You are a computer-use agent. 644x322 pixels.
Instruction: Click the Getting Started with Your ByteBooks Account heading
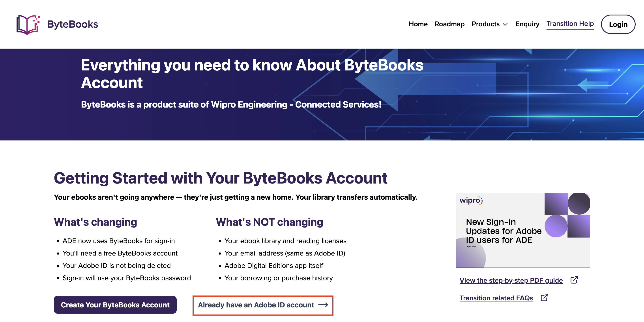[x=221, y=178]
